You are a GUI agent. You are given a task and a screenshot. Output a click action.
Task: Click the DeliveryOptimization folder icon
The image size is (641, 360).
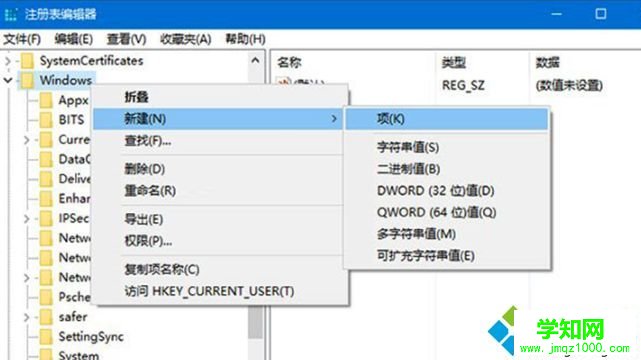coord(46,179)
